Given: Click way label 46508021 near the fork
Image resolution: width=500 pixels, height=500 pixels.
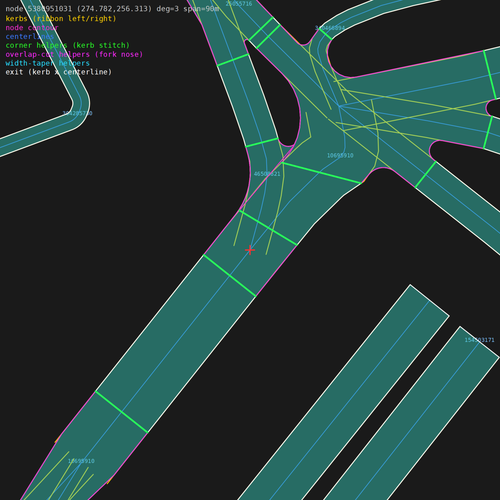Looking at the screenshot, I should (x=267, y=174).
